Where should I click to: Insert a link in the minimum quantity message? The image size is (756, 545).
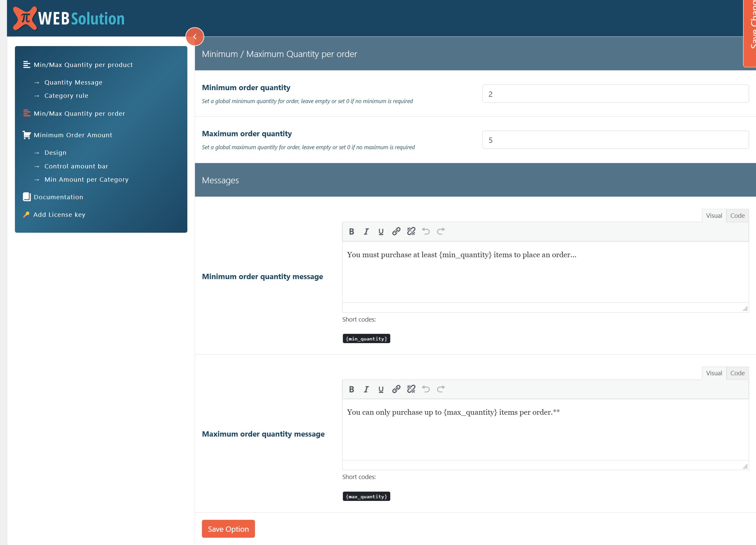coord(396,231)
